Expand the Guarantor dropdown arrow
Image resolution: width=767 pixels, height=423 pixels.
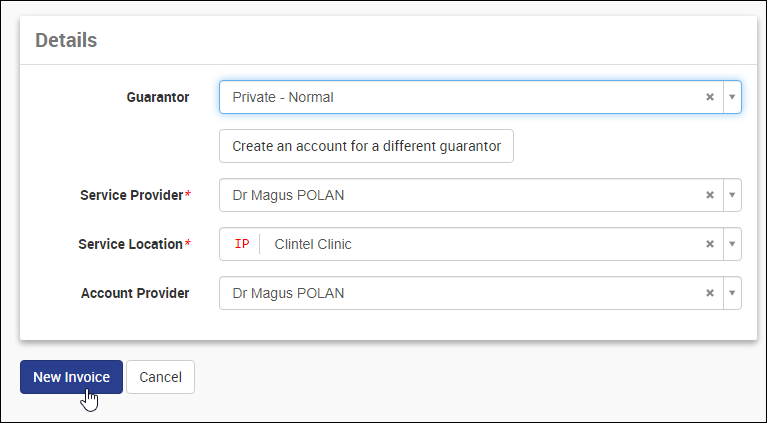(x=731, y=97)
